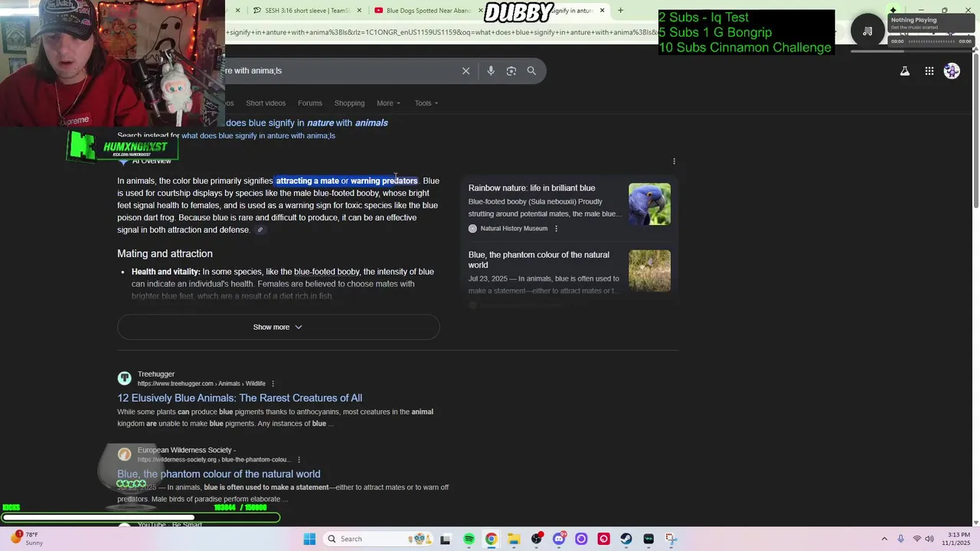Open corrected query 'nature with animals' link
Image resolution: width=980 pixels, height=551 pixels.
307,122
